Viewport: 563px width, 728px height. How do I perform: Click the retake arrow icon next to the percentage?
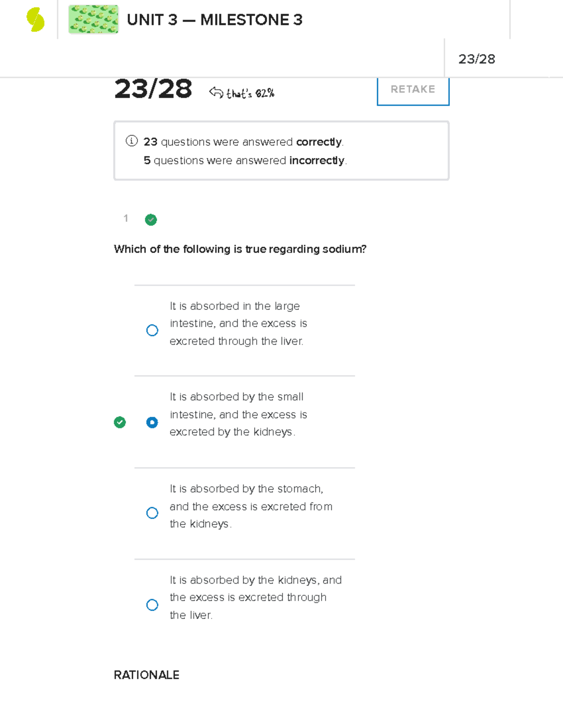pos(215,92)
